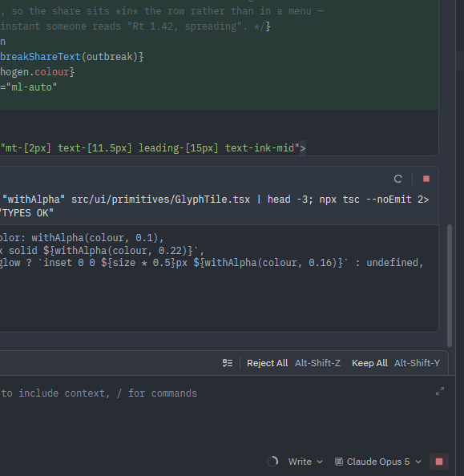464x476 pixels.
Task: Click the text "TYPES OK" in command
Action: [27, 213]
